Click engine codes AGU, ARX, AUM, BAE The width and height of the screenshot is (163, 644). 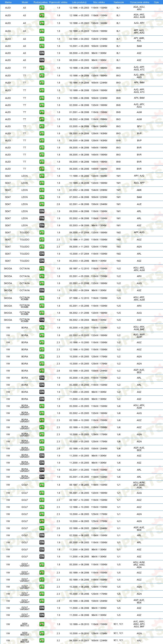coord(139,328)
